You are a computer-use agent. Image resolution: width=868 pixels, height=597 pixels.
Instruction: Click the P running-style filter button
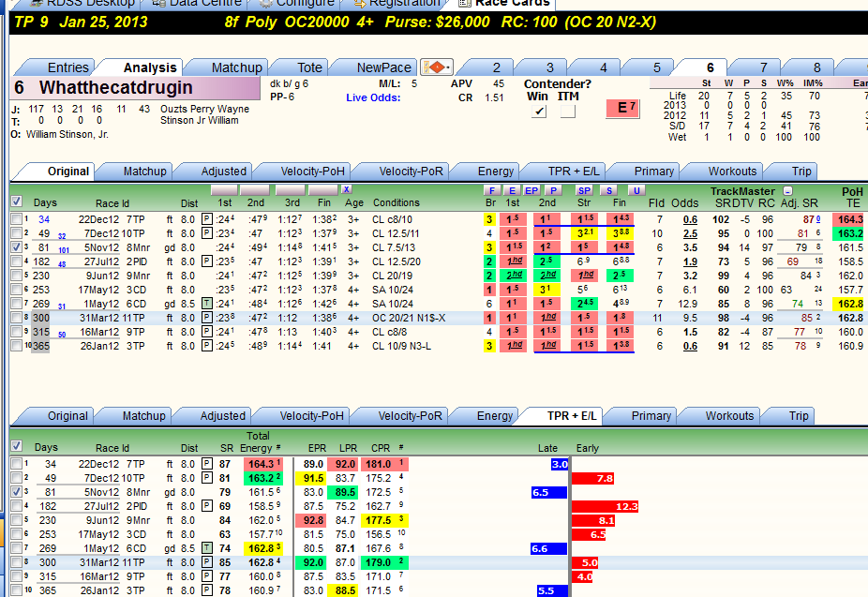tap(553, 190)
